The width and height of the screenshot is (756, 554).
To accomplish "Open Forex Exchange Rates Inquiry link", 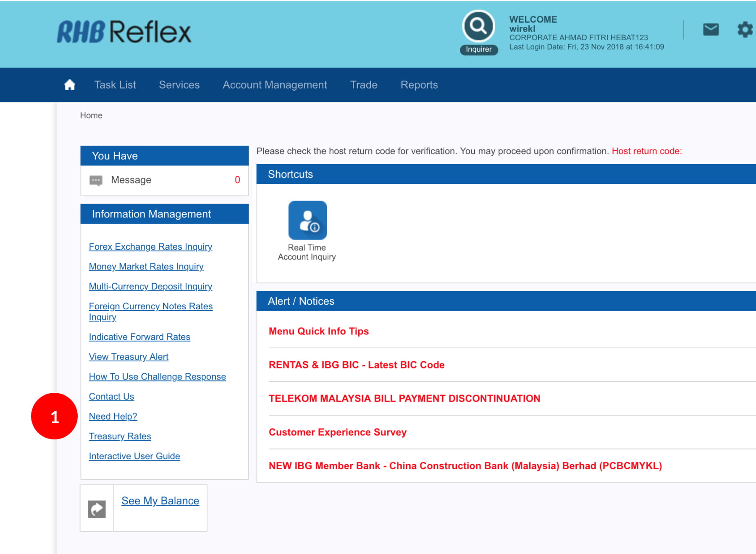I will (x=150, y=247).
